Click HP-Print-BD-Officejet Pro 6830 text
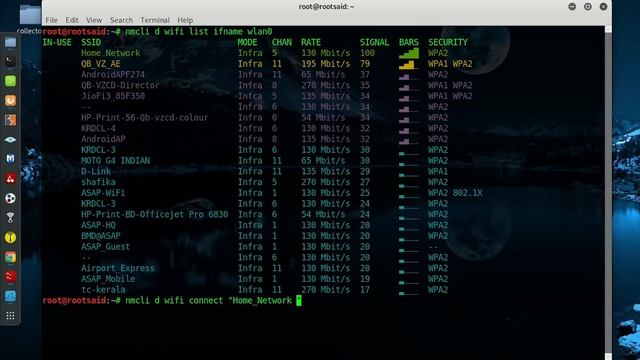640x360 pixels. coord(154,214)
